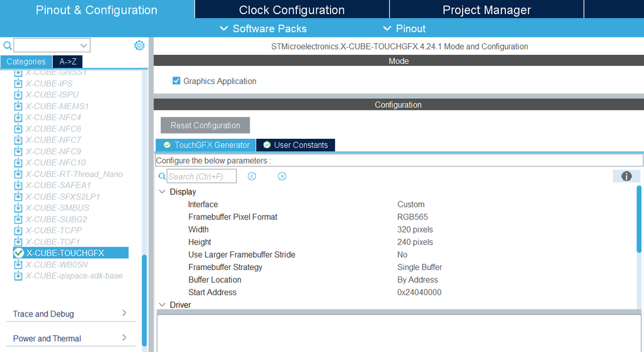Click the download icon beside X-CUBE-ISPU
This screenshot has height=352, width=644.
(x=18, y=94)
